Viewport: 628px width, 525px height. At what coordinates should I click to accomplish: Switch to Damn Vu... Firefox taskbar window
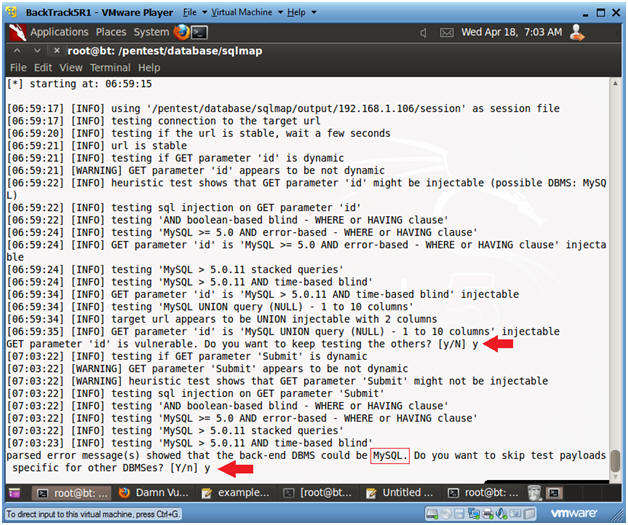click(153, 493)
